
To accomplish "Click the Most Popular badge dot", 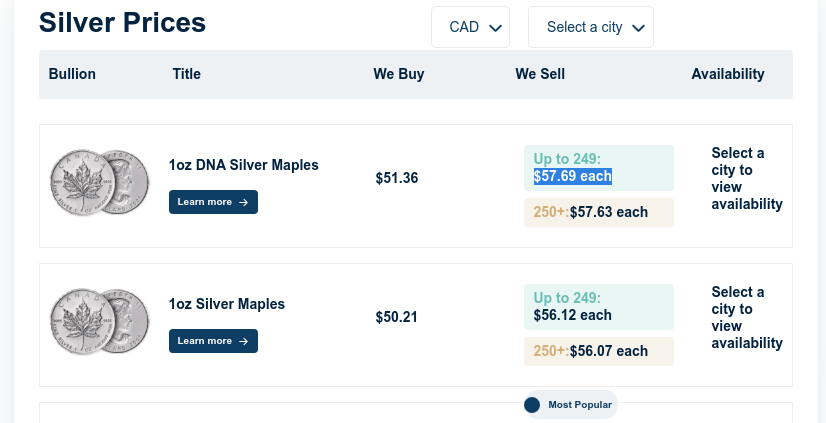I will 532,405.
